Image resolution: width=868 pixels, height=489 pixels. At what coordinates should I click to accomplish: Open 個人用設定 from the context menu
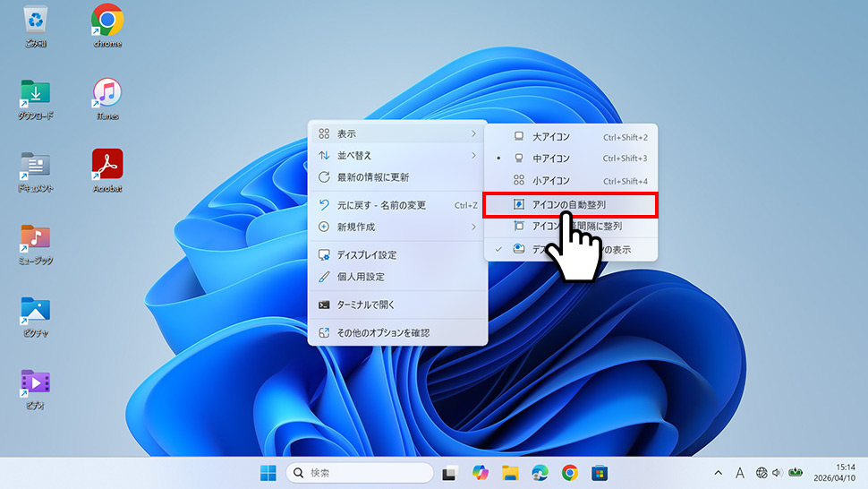point(397,277)
